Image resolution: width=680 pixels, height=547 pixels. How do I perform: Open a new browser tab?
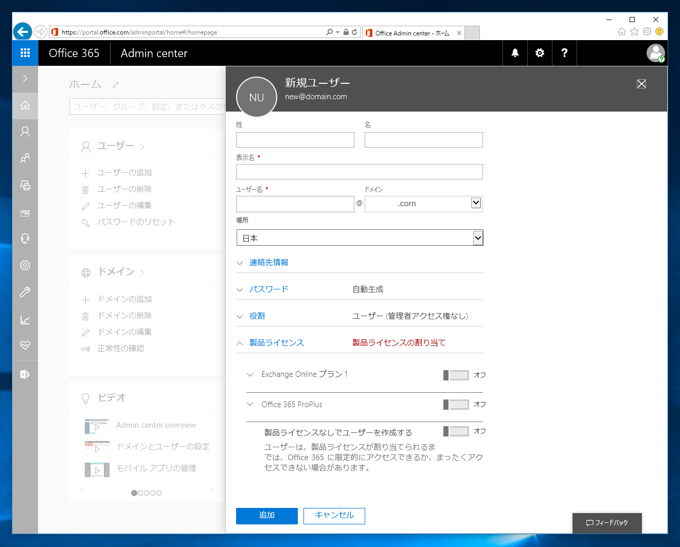click(x=472, y=33)
